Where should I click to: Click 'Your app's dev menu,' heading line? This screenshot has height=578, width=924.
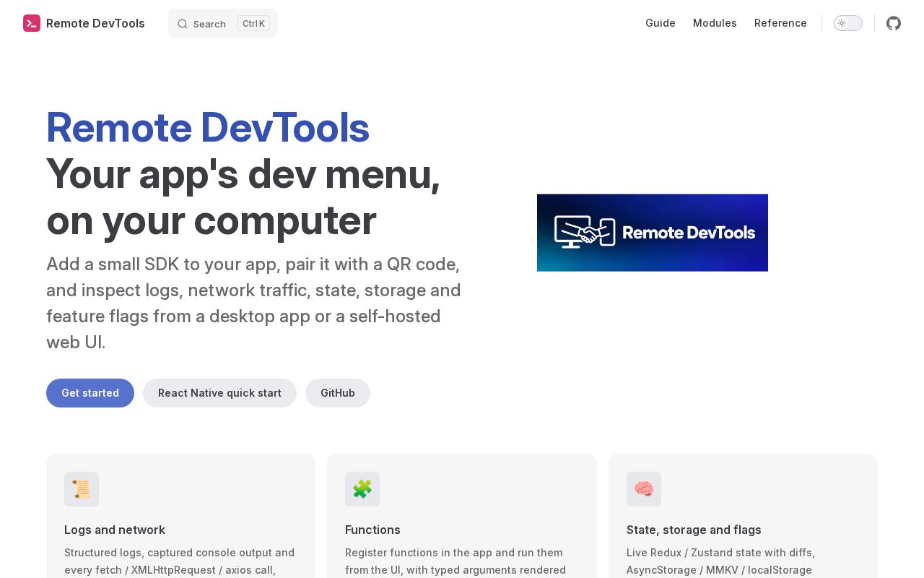tap(243, 173)
